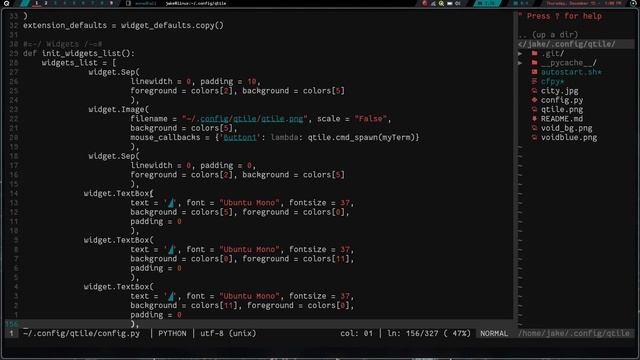Click the .git/ folder icon
Screen dimensions: 640x360
[x=534, y=53]
